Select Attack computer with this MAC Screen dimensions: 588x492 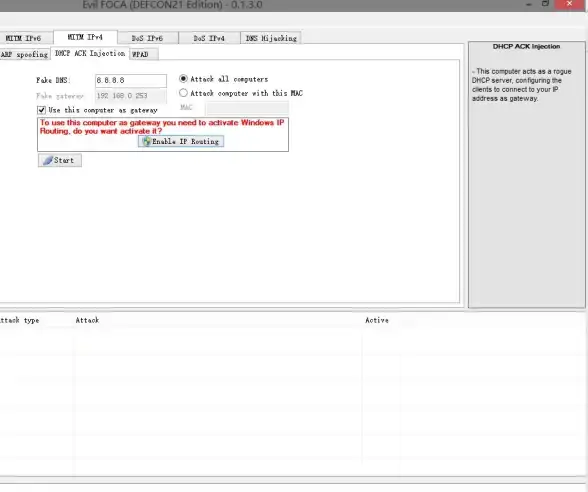pyautogui.click(x=183, y=93)
